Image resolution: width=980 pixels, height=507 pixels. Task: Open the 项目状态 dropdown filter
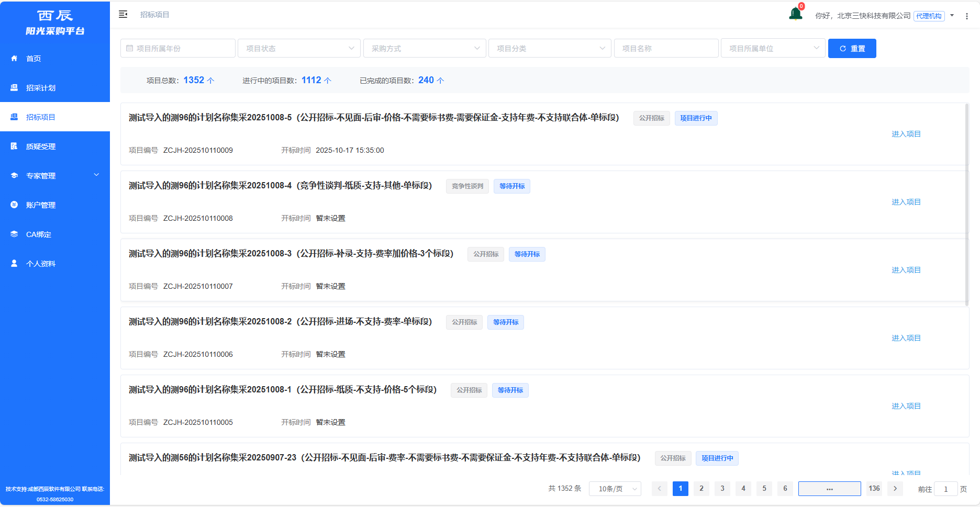299,48
